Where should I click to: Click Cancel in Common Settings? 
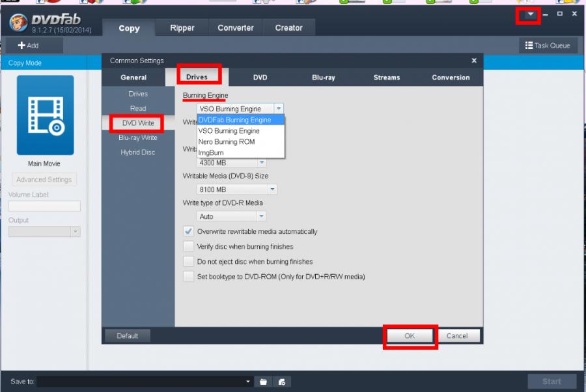pyautogui.click(x=457, y=335)
